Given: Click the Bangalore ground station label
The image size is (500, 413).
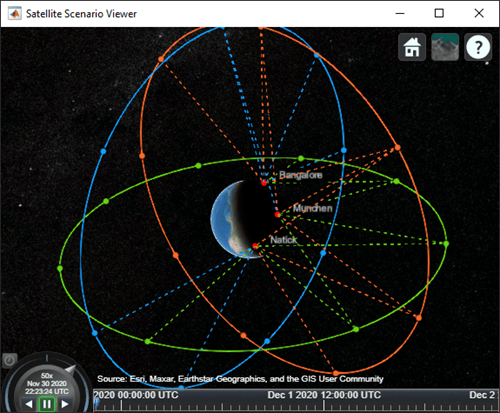Looking at the screenshot, I should [x=301, y=175].
